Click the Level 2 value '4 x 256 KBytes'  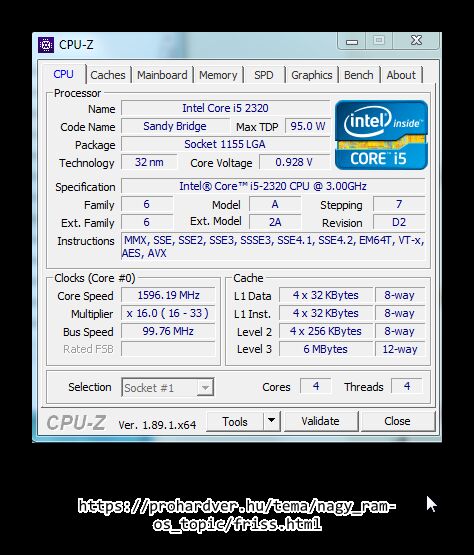pos(326,331)
